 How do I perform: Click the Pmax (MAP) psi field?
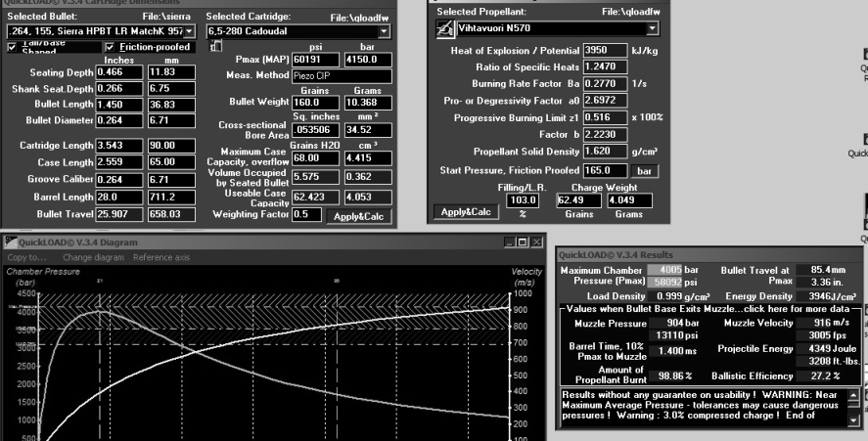pyautogui.click(x=315, y=60)
